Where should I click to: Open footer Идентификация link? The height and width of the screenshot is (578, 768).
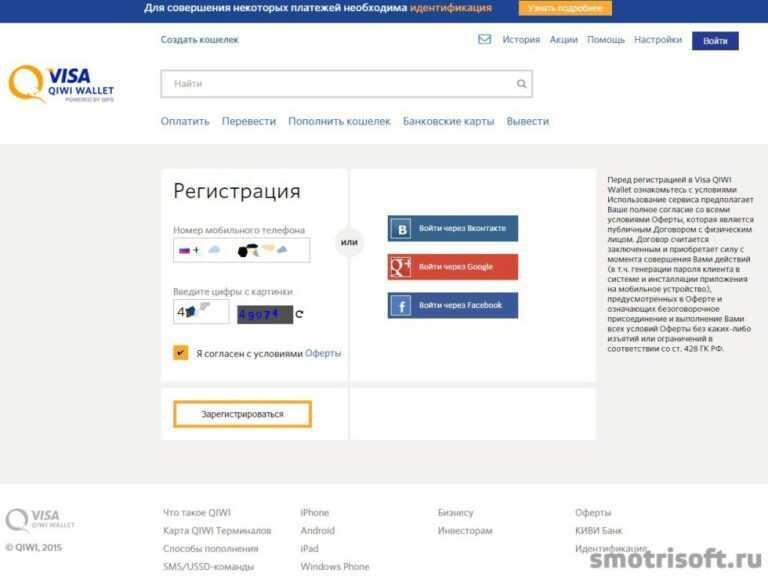(611, 549)
